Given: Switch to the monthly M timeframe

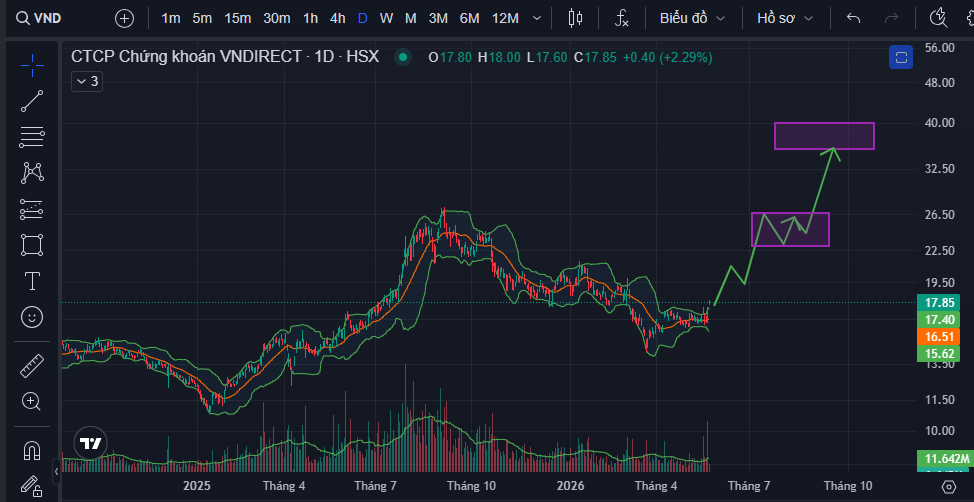Looking at the screenshot, I should click(411, 19).
